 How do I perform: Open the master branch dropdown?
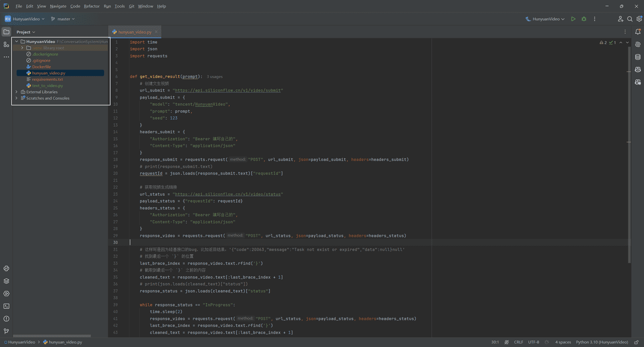[x=63, y=19]
